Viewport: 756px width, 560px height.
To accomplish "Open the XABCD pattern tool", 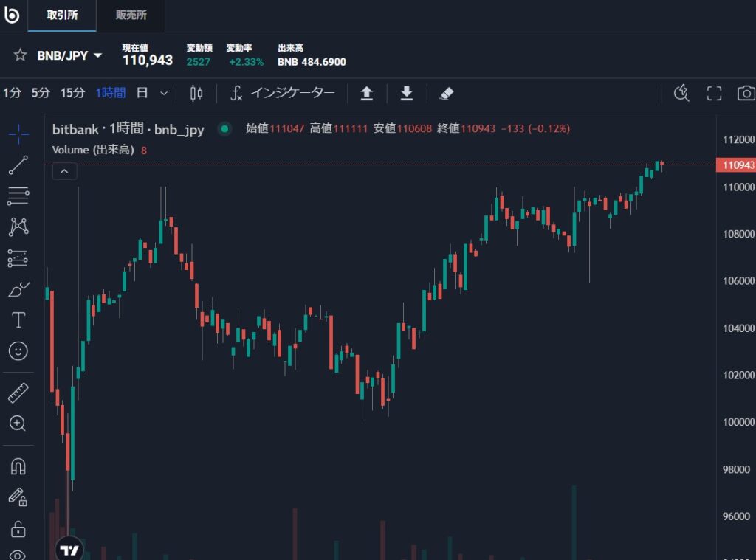I will [18, 227].
